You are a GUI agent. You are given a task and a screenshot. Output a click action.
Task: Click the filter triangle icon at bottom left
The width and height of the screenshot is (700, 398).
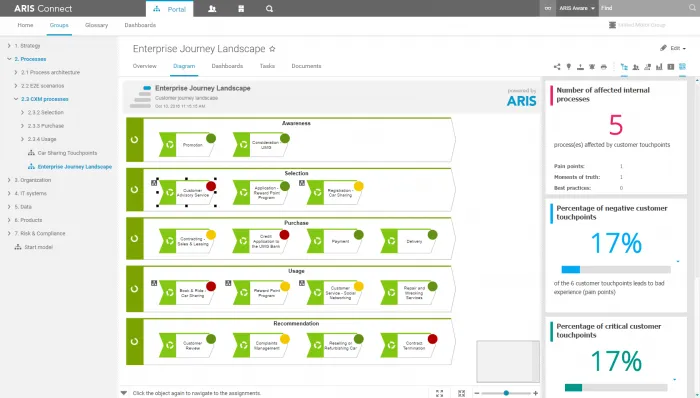click(x=124, y=393)
